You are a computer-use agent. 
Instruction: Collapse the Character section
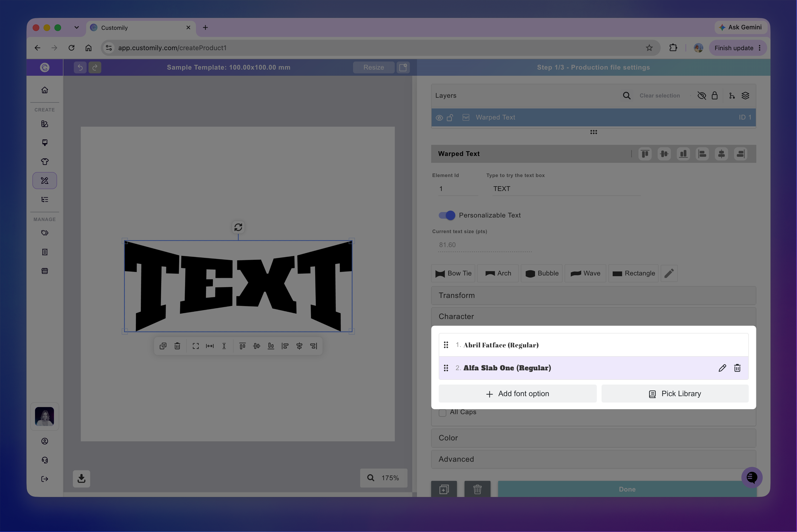593,316
